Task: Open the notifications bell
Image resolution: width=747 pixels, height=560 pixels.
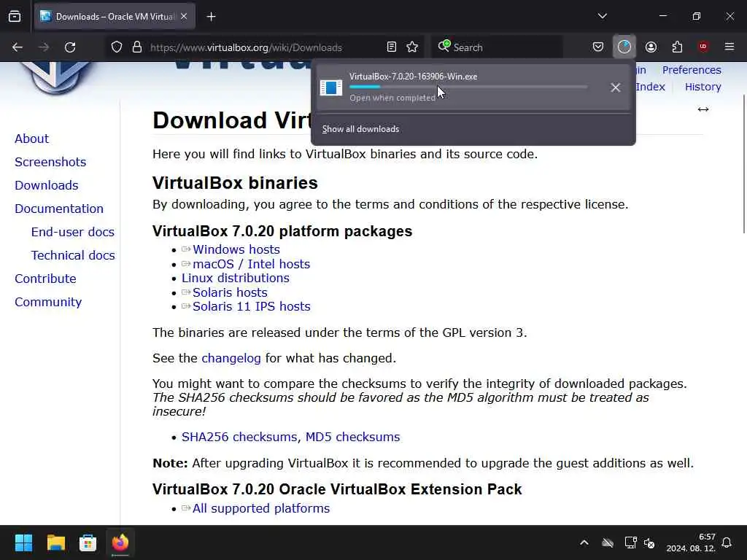Action: 727,542
